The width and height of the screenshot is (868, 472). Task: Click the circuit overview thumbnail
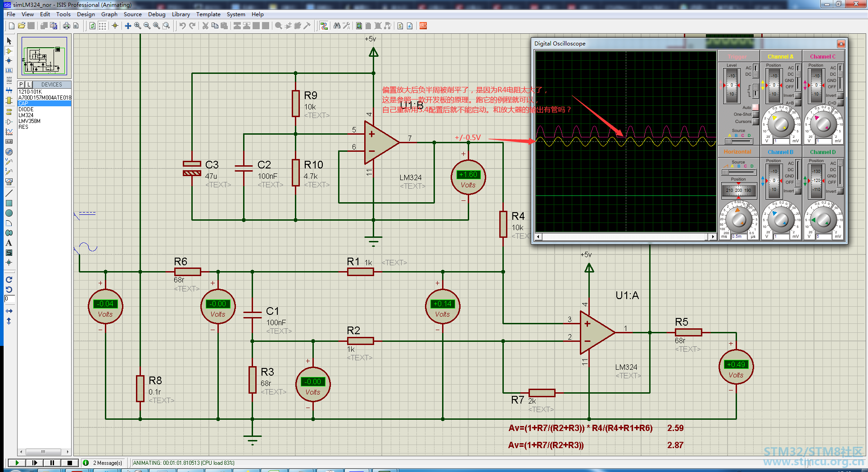(44, 56)
